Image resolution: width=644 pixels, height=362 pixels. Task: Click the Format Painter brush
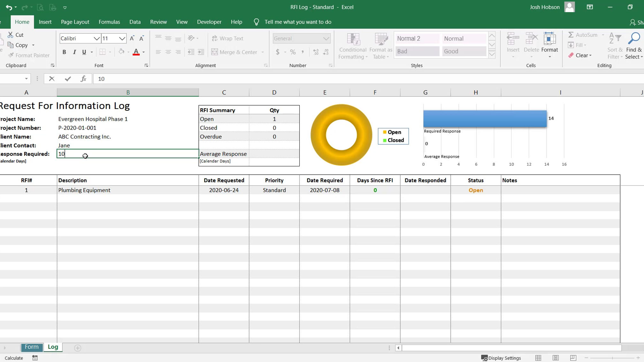tap(11, 55)
